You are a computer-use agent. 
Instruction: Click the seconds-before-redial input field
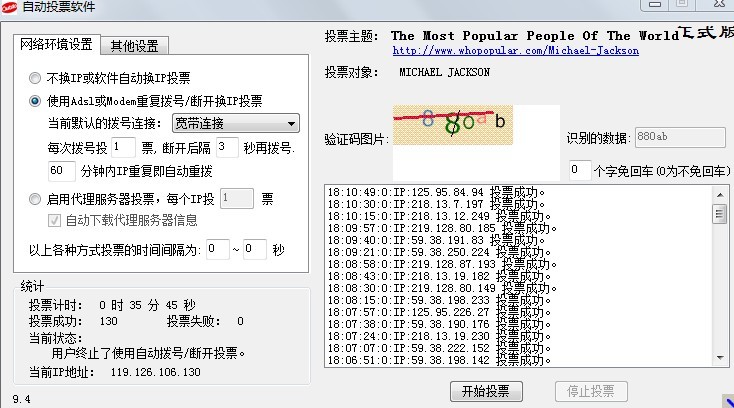pyautogui.click(x=227, y=148)
